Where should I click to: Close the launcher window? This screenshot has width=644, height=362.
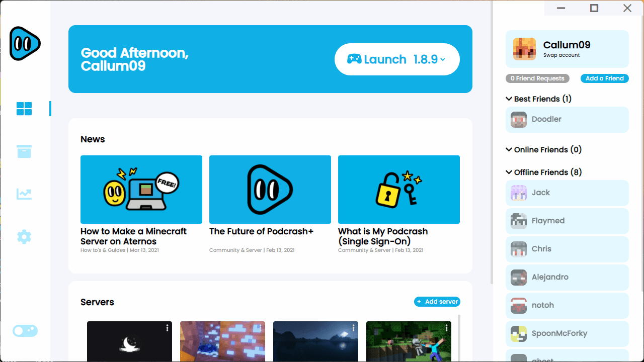[627, 8]
